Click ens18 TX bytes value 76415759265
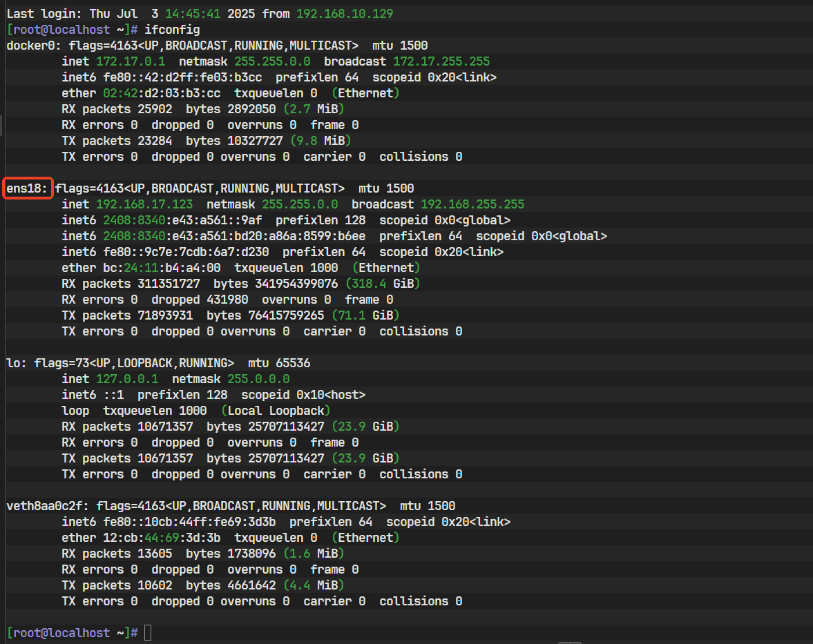 [286, 315]
